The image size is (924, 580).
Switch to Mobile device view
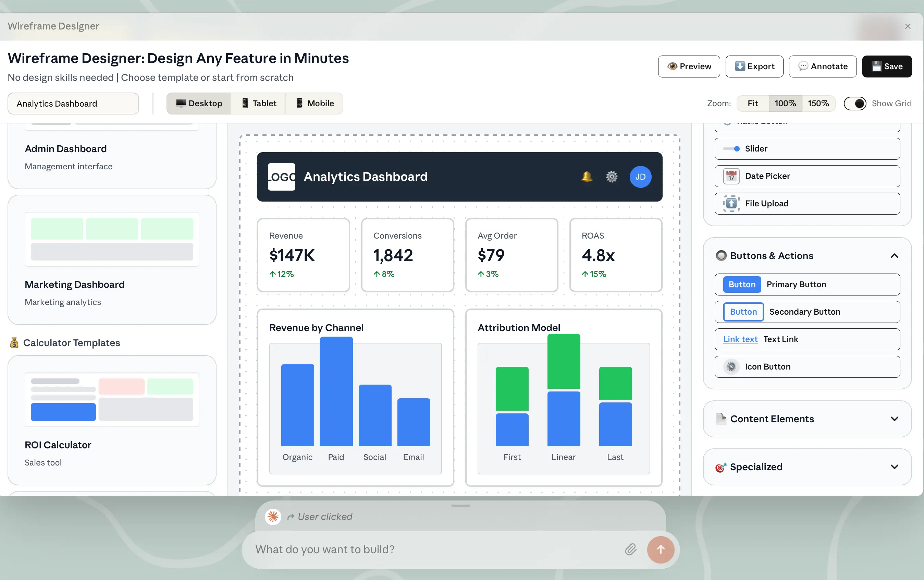coord(315,104)
